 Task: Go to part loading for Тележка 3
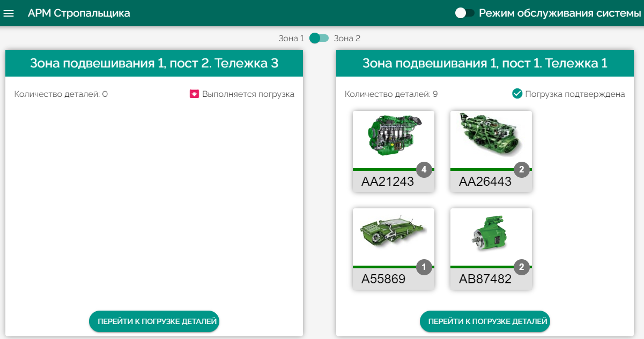pos(154,321)
